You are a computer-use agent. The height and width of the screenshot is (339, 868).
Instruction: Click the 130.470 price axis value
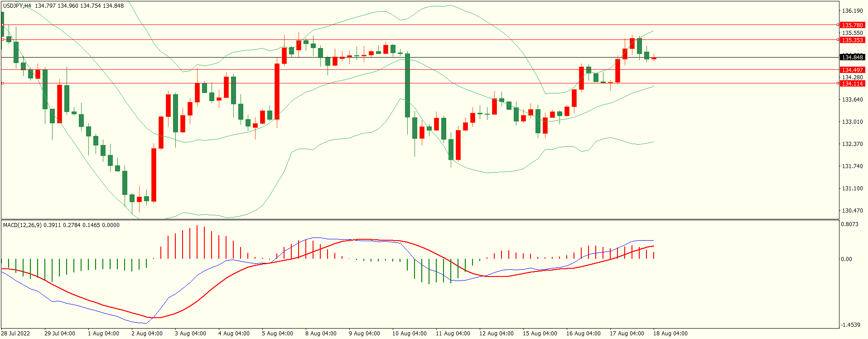852,211
